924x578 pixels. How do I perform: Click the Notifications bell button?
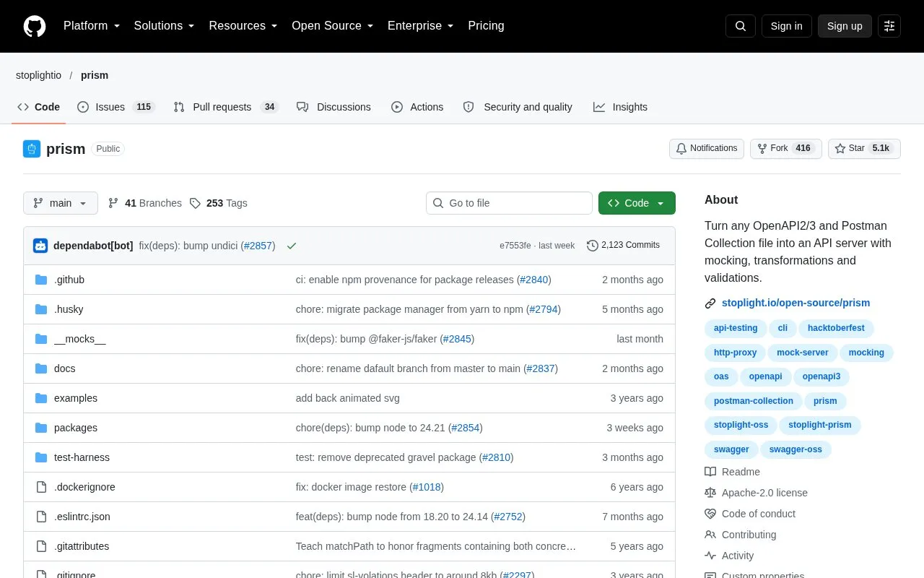pyautogui.click(x=707, y=148)
